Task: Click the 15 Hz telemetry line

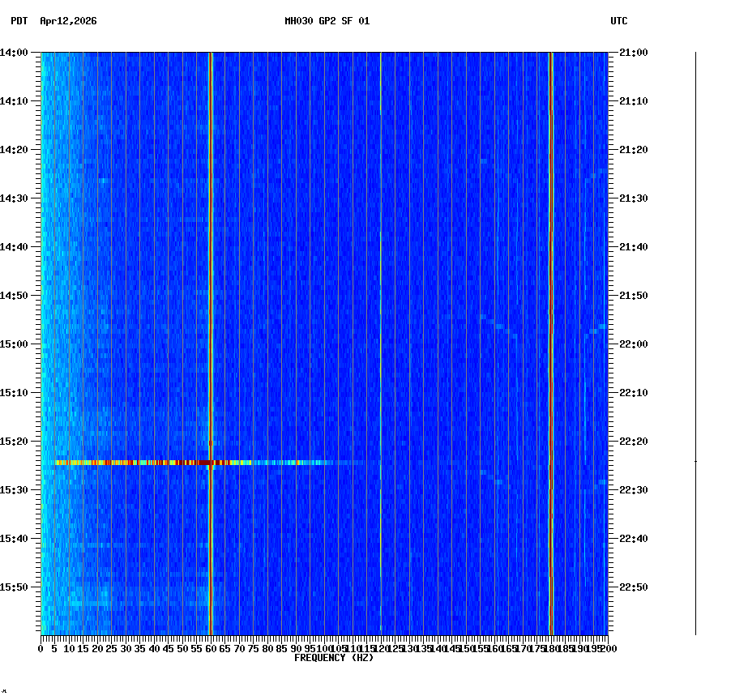Action: point(83,324)
